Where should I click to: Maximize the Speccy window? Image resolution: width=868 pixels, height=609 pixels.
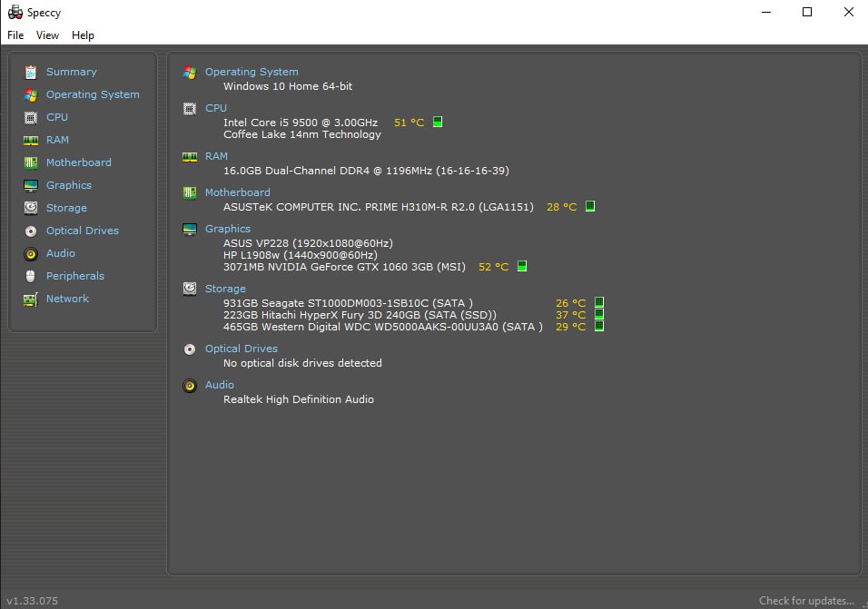(807, 12)
